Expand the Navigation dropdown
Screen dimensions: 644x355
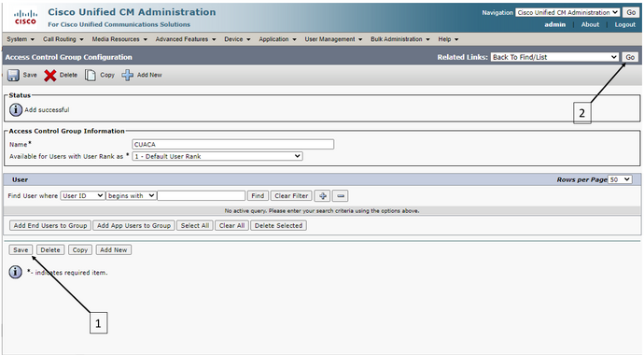point(567,12)
